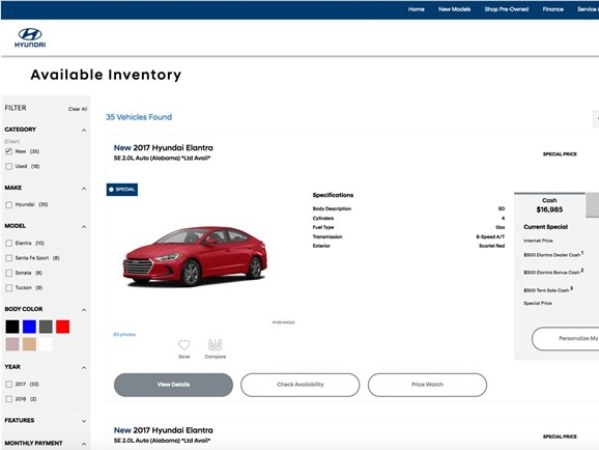Click the $500 Elantra Dealer Cash line

click(x=553, y=254)
